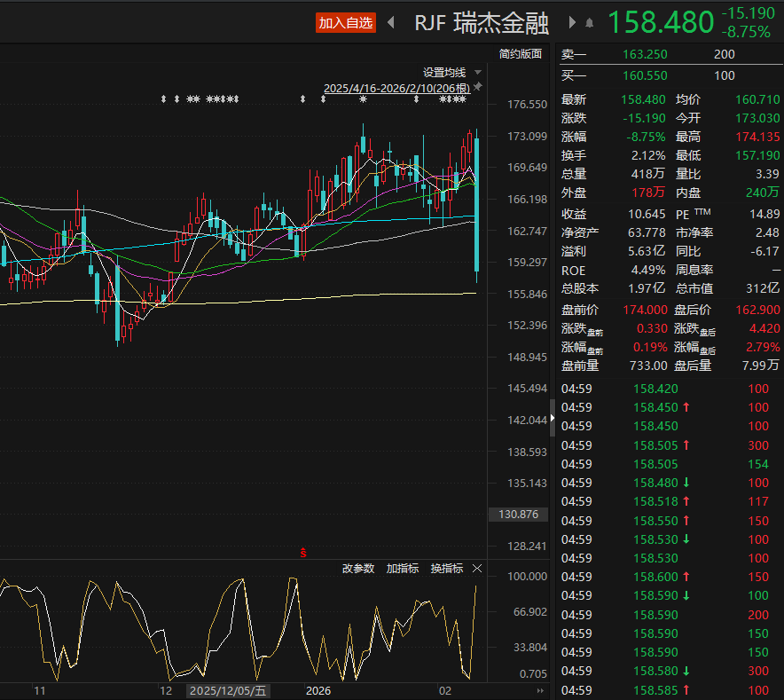Close the indicator sub-panel with X
784x700 pixels.
click(x=477, y=569)
